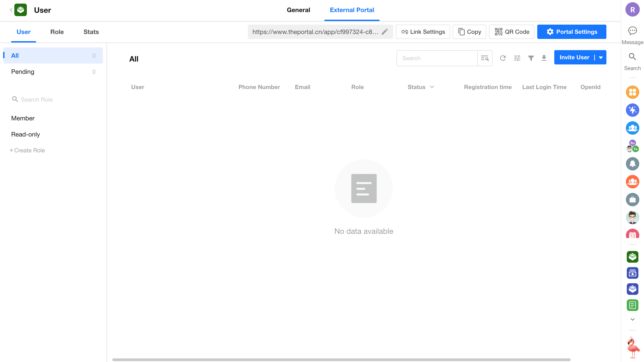Click the Portal Settings button
This screenshot has width=644, height=362.
pos(571,32)
